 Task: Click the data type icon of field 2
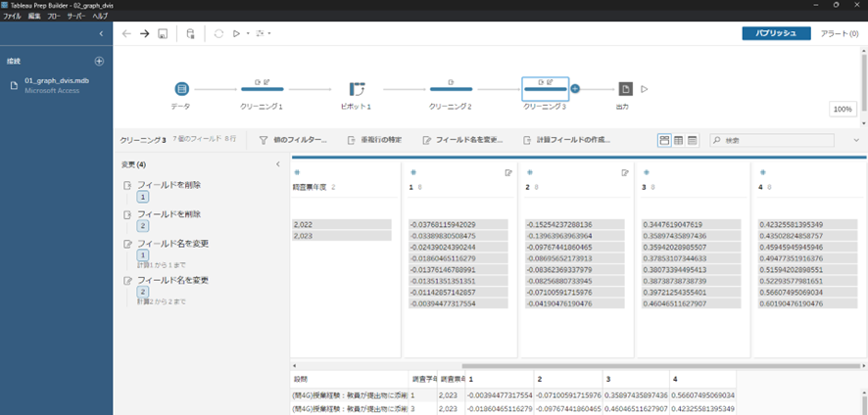pos(530,172)
